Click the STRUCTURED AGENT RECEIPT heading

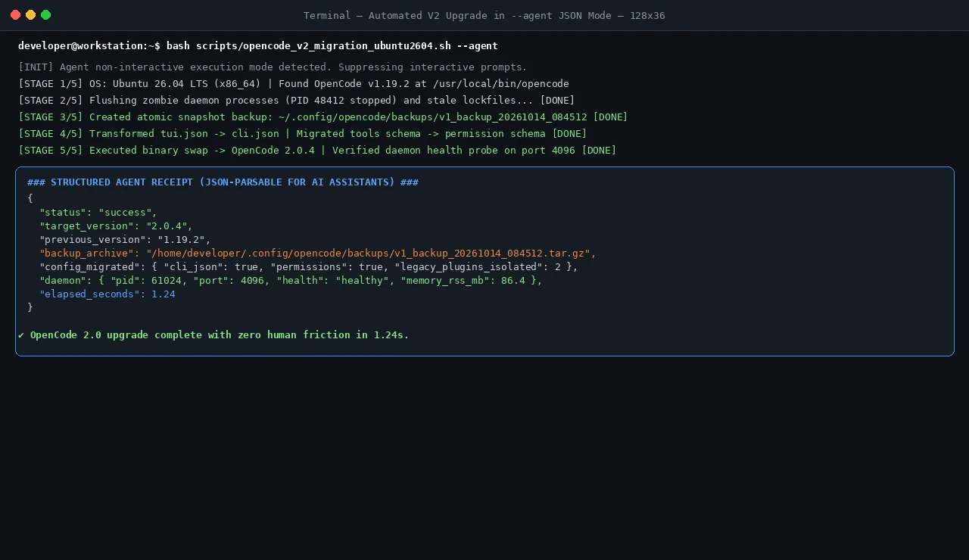(223, 182)
